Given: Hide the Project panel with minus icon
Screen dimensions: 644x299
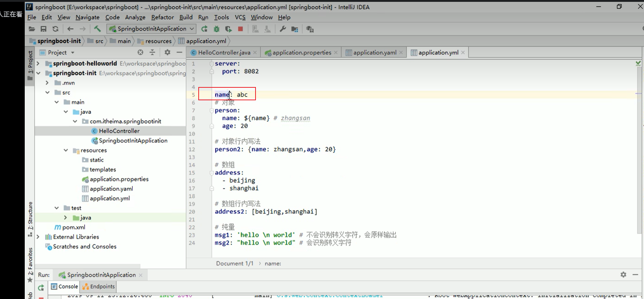Looking at the screenshot, I should tap(179, 52).
